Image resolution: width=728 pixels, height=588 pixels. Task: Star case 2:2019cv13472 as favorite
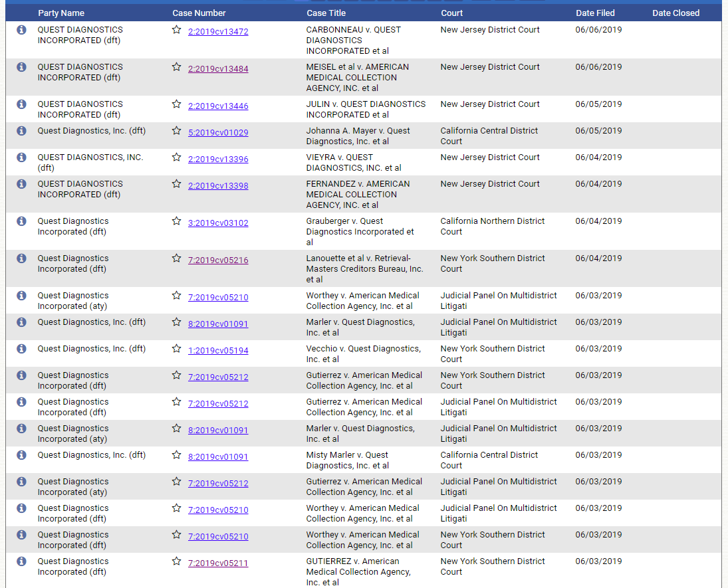point(176,30)
